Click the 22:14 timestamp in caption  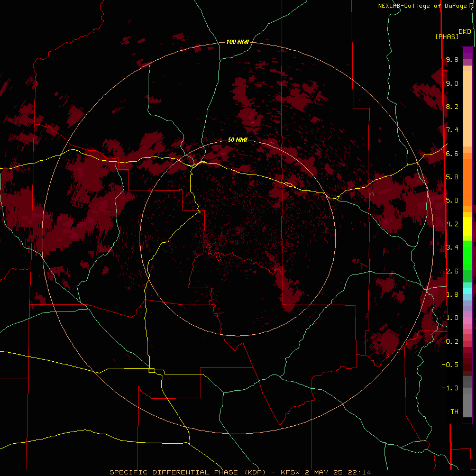point(360,472)
